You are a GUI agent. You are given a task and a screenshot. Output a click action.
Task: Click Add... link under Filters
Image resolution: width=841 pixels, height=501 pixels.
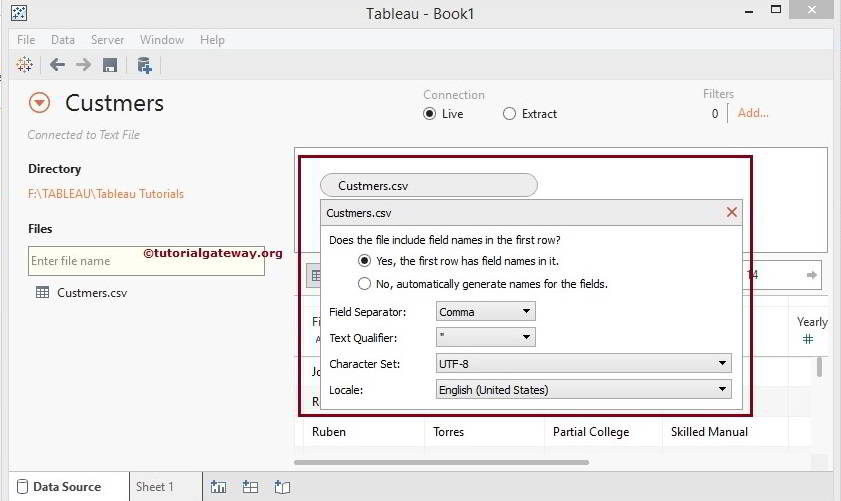(753, 113)
